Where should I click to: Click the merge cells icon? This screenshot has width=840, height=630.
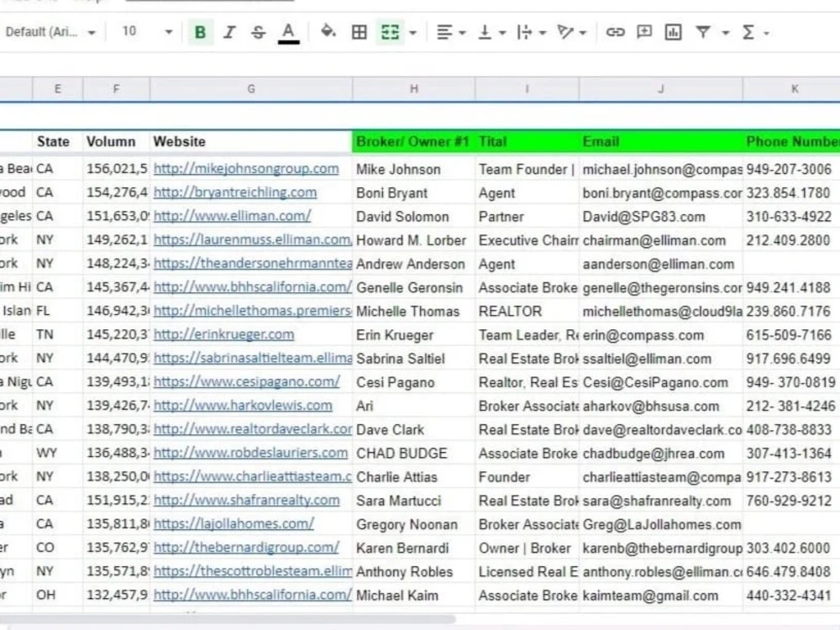click(389, 31)
